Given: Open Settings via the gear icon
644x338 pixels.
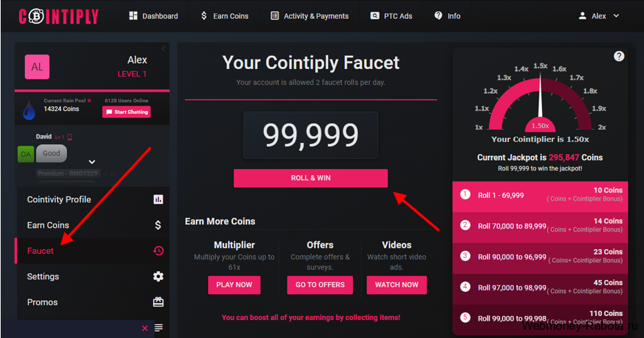Looking at the screenshot, I should pos(159,277).
